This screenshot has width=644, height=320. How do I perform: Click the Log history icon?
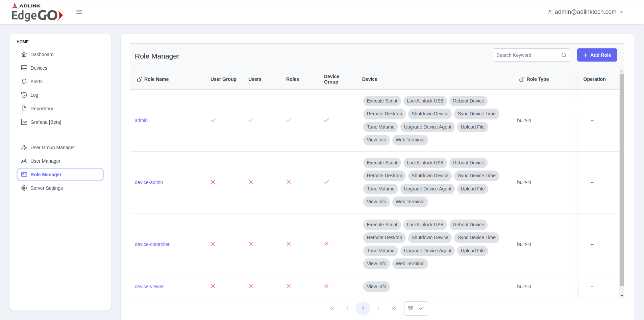[24, 95]
